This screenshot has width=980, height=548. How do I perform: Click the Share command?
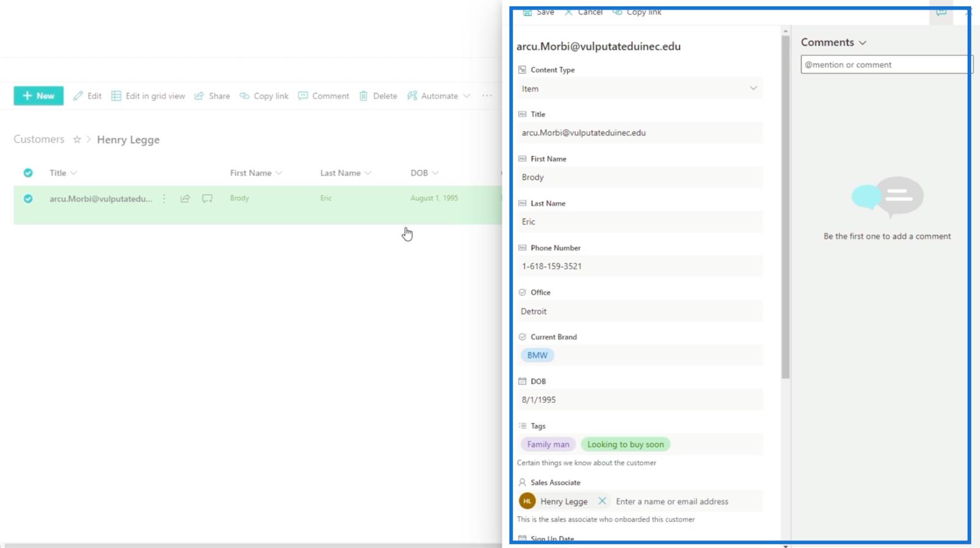click(212, 96)
